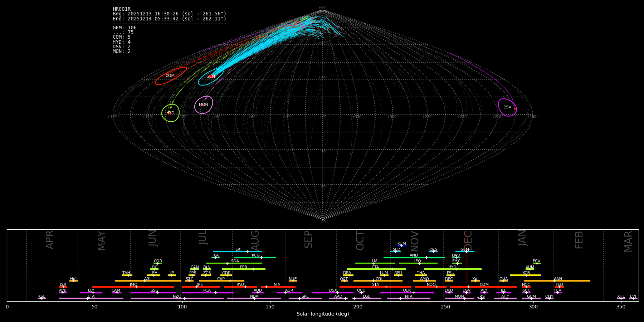This screenshot has width=644, height=322.
Task: Click the magenta DSV radiant ellipse on sky map
Action: coord(507,107)
